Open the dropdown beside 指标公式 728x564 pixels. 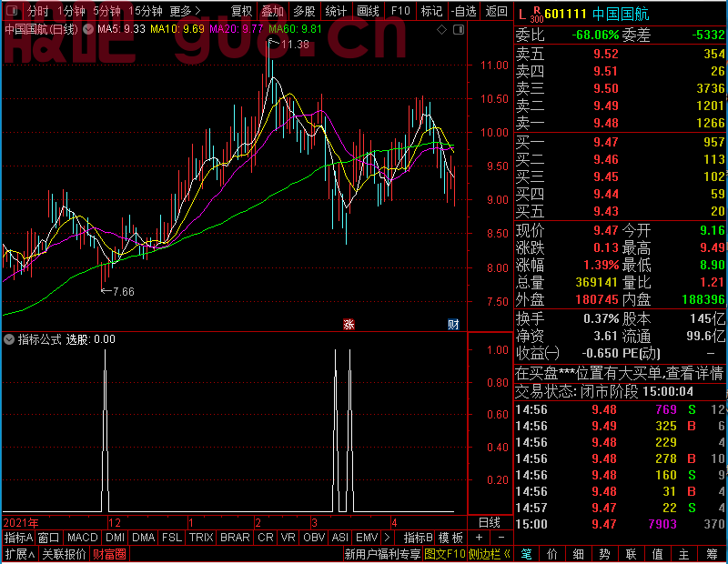(x=9, y=339)
